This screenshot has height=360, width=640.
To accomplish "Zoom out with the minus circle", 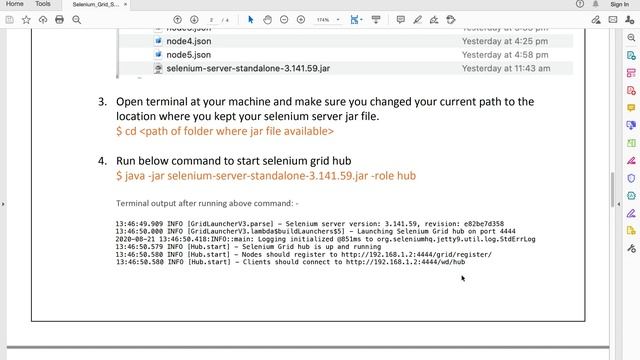I will pyautogui.click(x=284, y=20).
